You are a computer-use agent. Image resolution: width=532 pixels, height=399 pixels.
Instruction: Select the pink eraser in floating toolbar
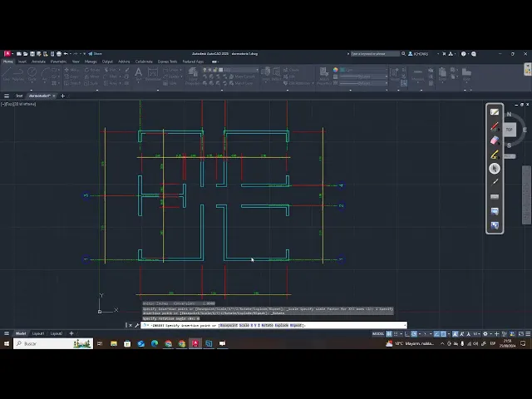click(495, 140)
